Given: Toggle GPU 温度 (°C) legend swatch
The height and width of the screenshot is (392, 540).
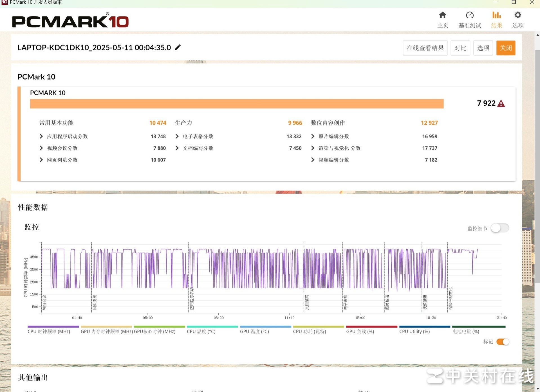Looking at the screenshot, I should [265, 326].
